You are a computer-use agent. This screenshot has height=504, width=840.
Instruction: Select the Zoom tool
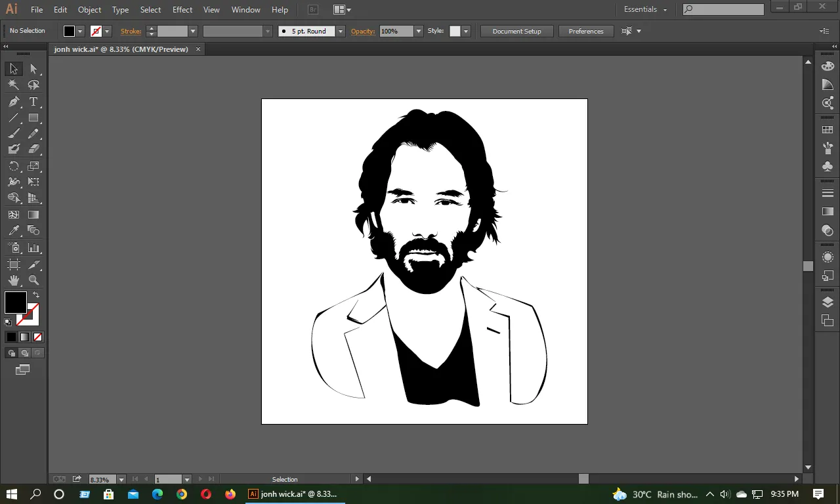(33, 280)
